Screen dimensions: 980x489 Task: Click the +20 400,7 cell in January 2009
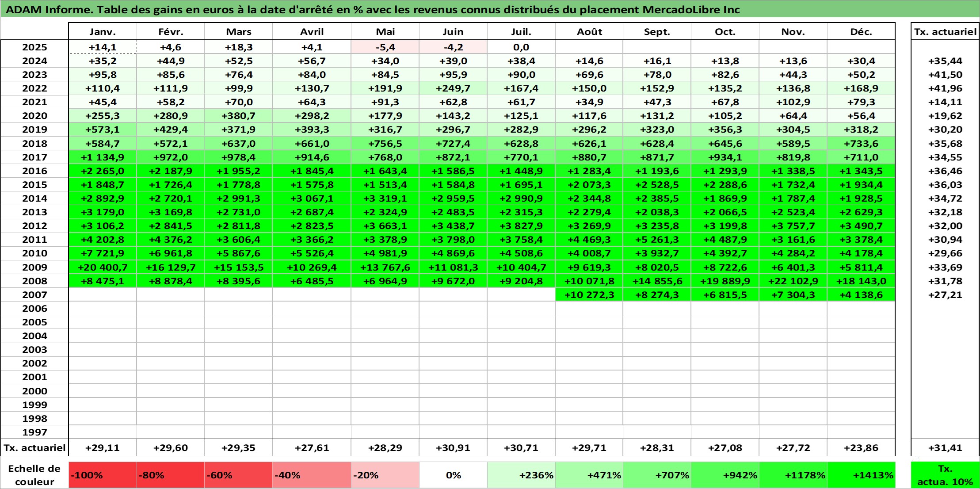click(x=103, y=267)
